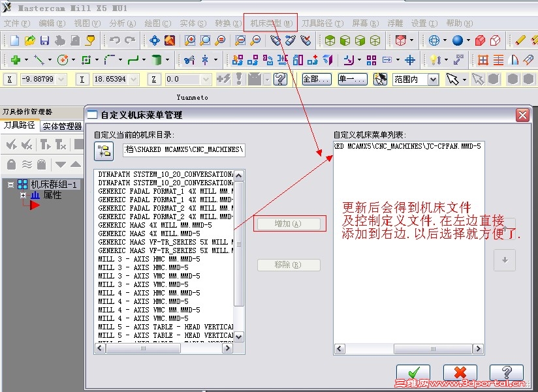Click the Zoom window magnifier icon

190,40
